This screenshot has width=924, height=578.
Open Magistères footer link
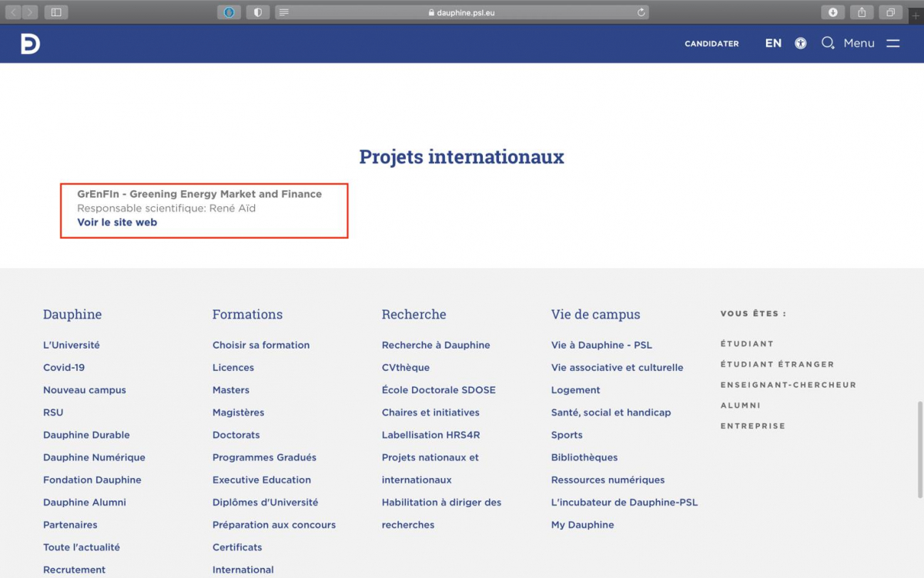238,412
